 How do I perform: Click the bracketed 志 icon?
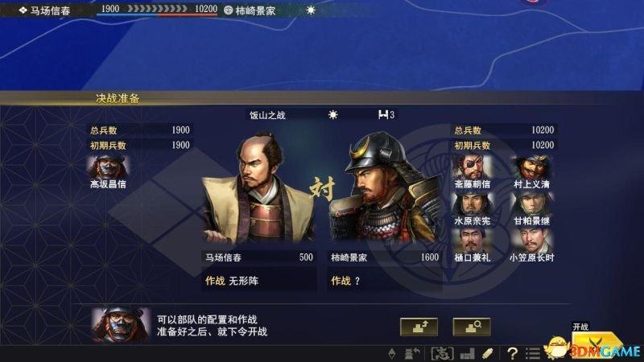click(x=442, y=353)
